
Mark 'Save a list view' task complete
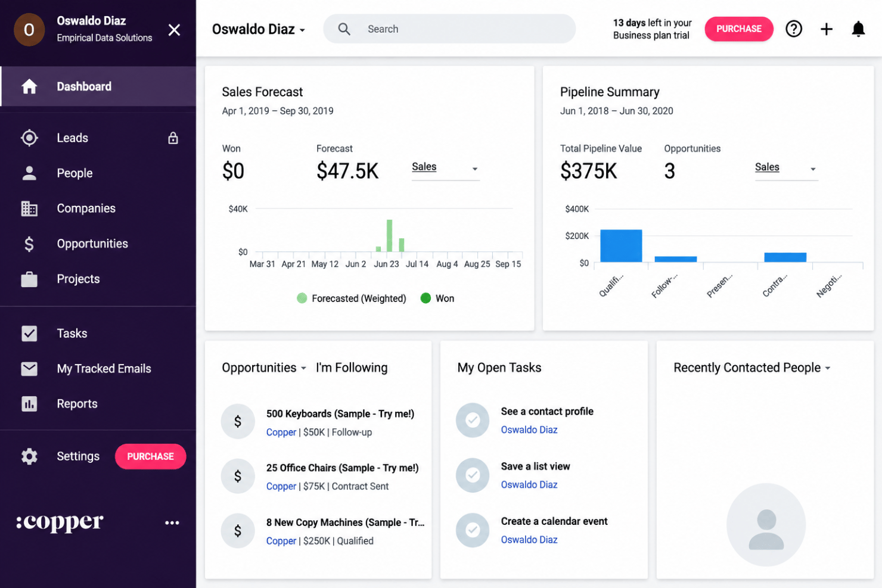473,475
